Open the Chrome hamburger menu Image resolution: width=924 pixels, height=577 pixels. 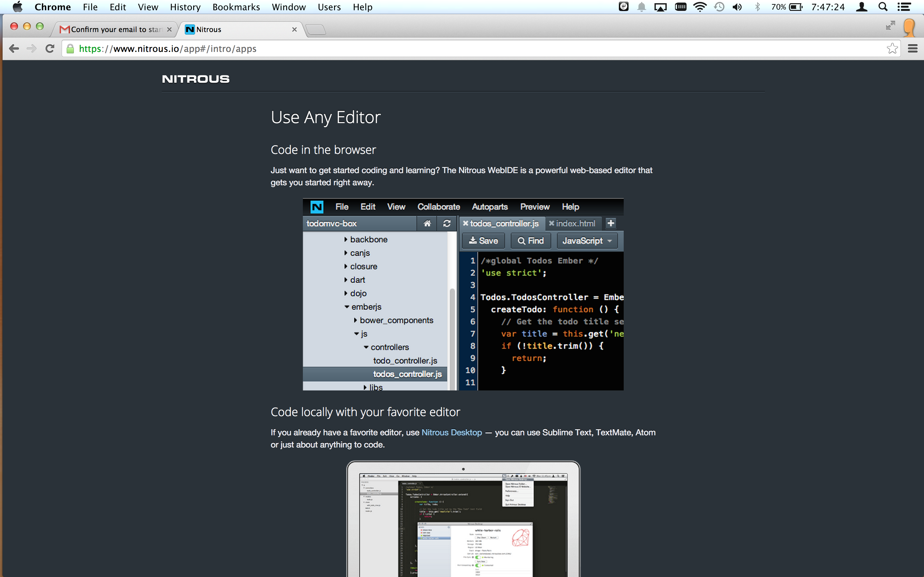912,48
